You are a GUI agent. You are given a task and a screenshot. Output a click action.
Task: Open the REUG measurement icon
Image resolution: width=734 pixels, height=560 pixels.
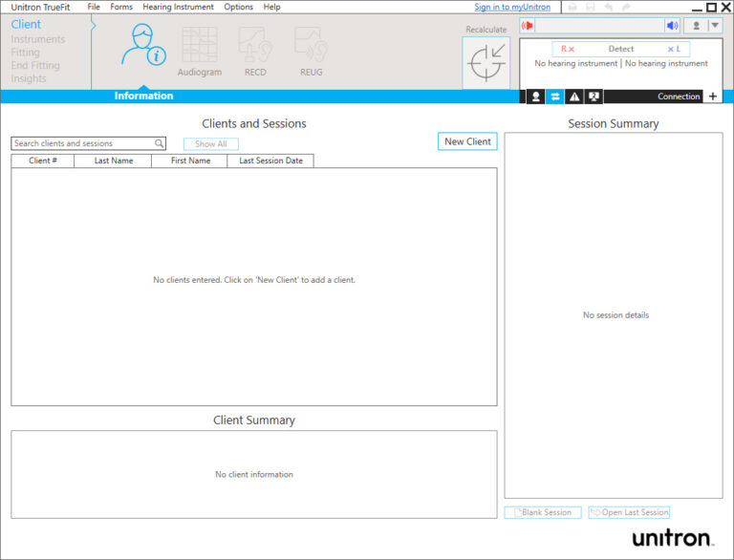[311, 50]
